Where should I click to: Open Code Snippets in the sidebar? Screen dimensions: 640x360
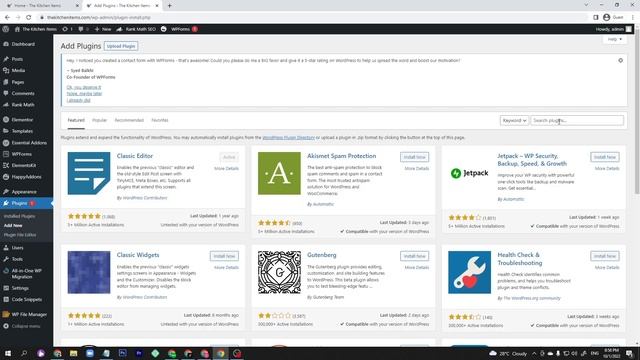click(x=26, y=300)
